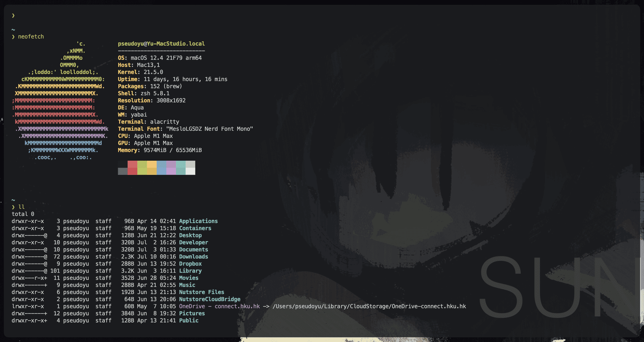Click the Shell value 'zsh 5.8.1'

(x=155, y=94)
